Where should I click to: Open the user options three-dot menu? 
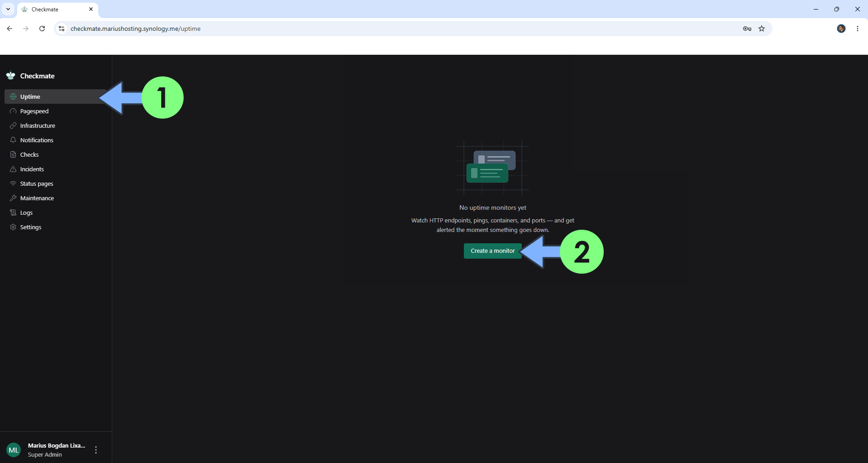(x=96, y=450)
